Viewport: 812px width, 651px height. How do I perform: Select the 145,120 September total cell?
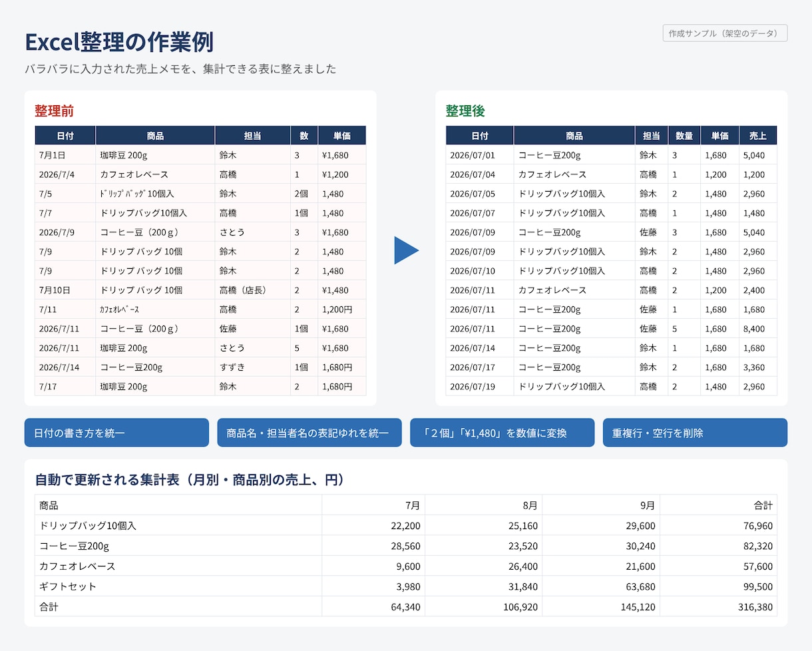601,607
